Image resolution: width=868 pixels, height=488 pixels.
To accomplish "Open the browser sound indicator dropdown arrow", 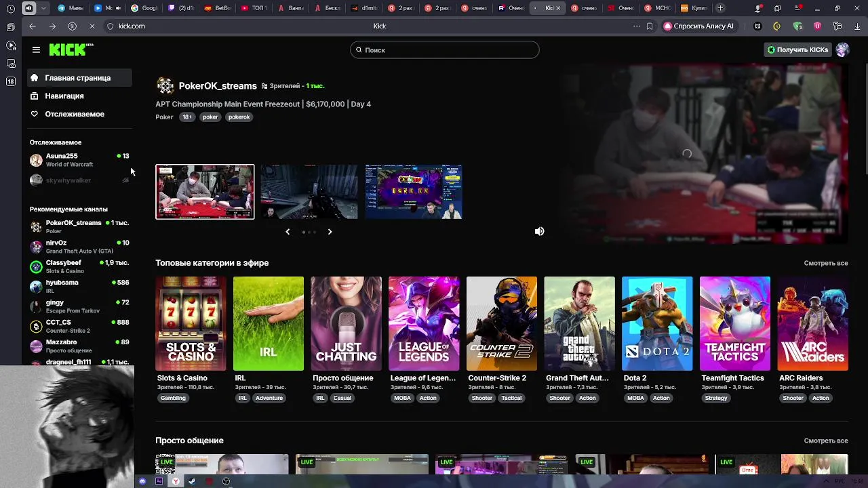I will point(44,8).
